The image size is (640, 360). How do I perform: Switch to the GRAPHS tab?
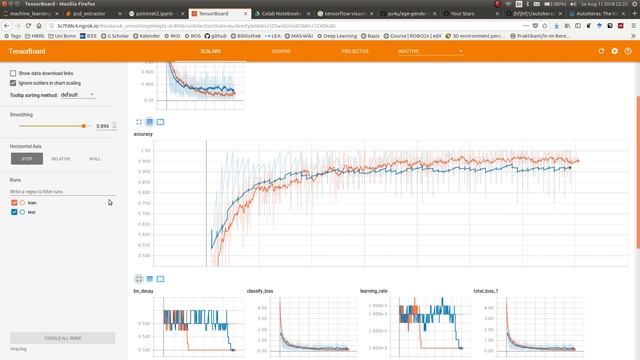pyautogui.click(x=281, y=51)
